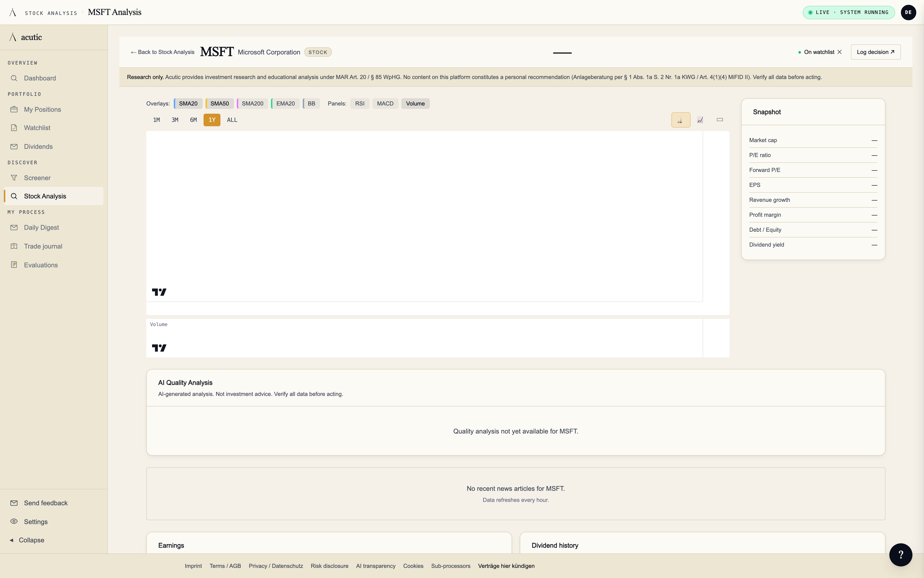Click the Settings eye icon
The height and width of the screenshot is (578, 924).
[x=14, y=521]
